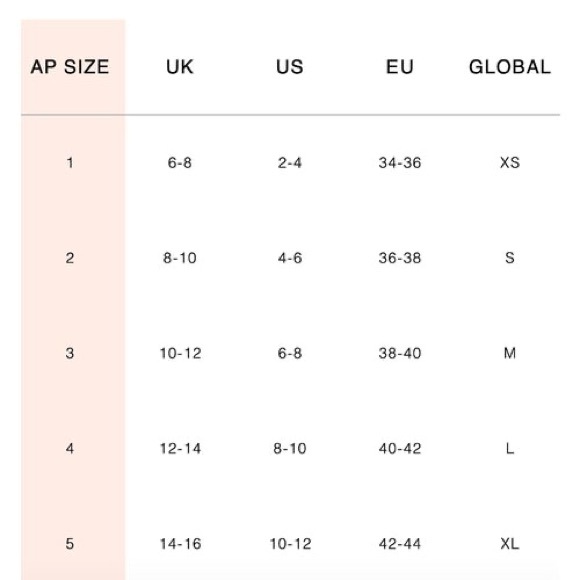This screenshot has width=580, height=580.
Task: Select the M global size
Action: (510, 353)
